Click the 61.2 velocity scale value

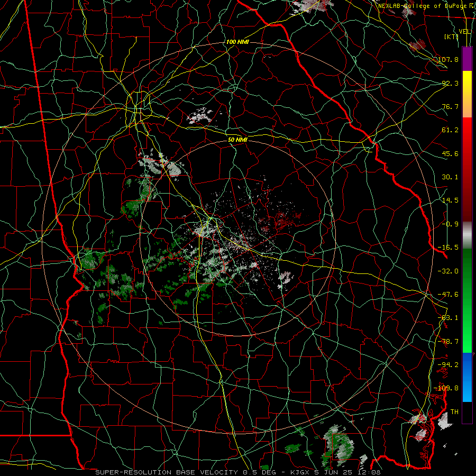click(x=450, y=130)
